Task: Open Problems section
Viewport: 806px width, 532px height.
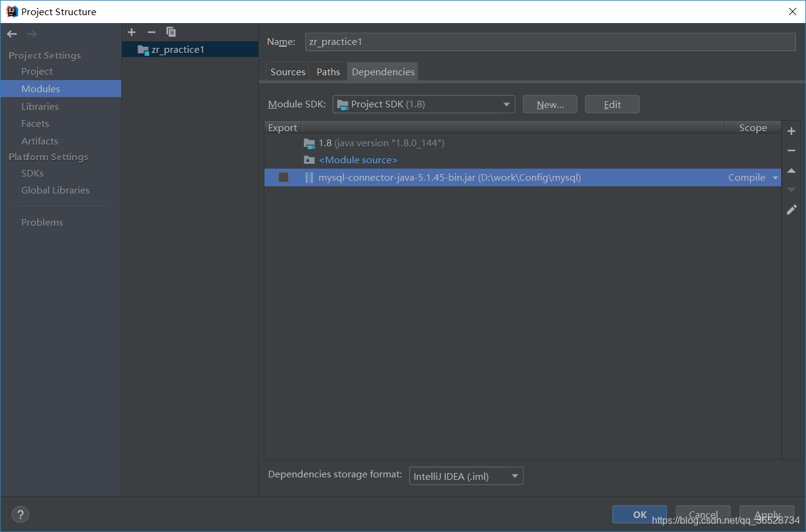Action: tap(42, 222)
